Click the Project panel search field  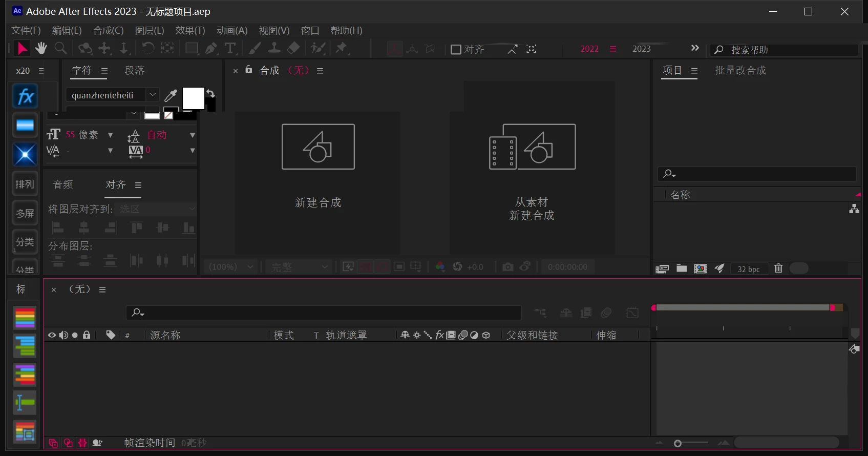click(x=757, y=174)
